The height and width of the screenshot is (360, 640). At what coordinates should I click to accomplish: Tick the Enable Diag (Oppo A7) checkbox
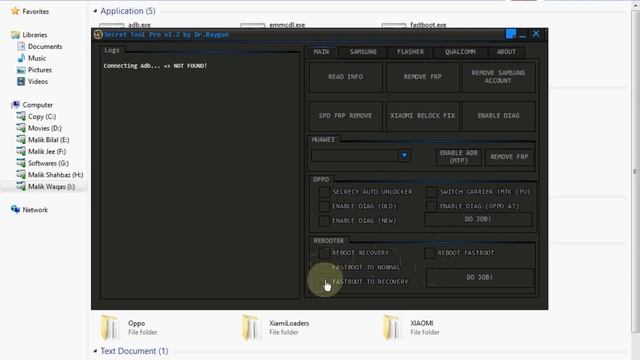point(431,206)
